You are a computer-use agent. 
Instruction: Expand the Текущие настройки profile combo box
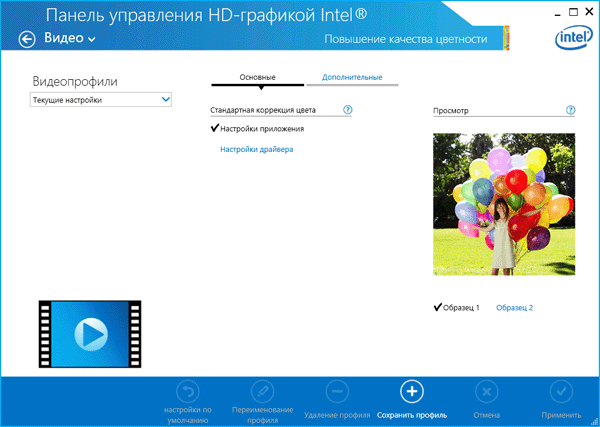[101, 100]
